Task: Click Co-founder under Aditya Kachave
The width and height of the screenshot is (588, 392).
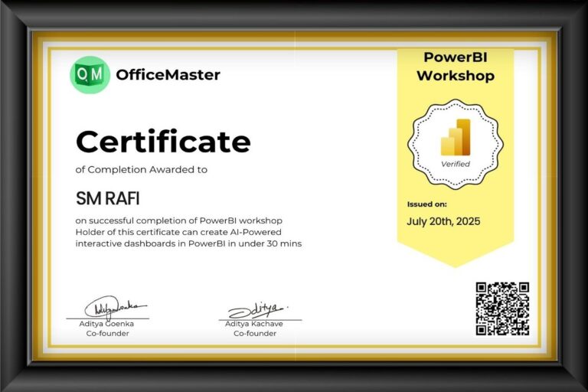Action: click(255, 334)
